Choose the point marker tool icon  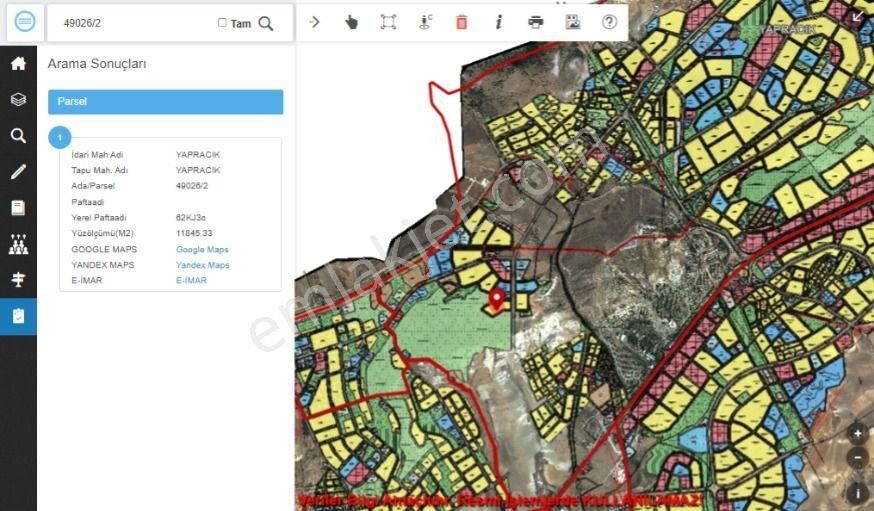pyautogui.click(x=425, y=22)
